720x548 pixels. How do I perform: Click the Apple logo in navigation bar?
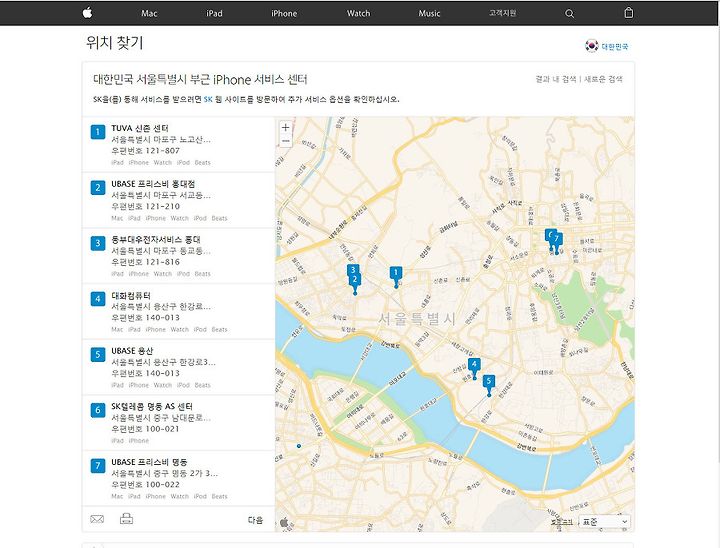click(x=87, y=13)
